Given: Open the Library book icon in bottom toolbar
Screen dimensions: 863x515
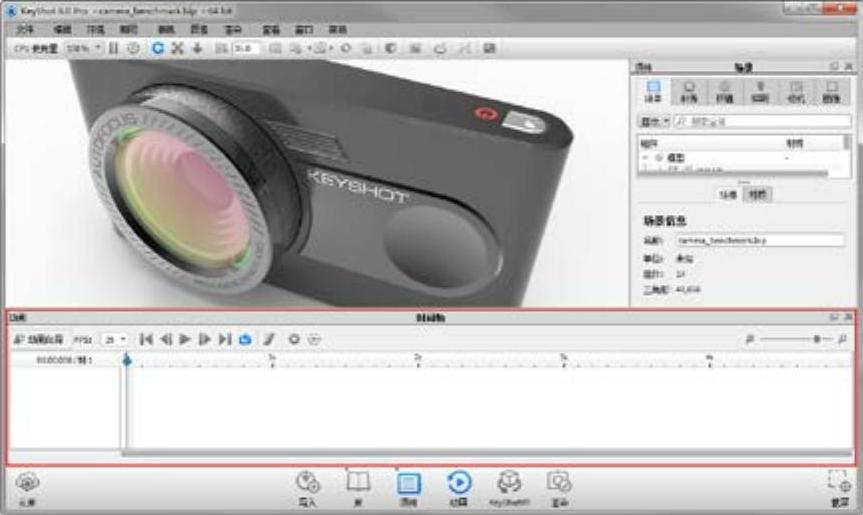Looking at the screenshot, I should [x=358, y=488].
